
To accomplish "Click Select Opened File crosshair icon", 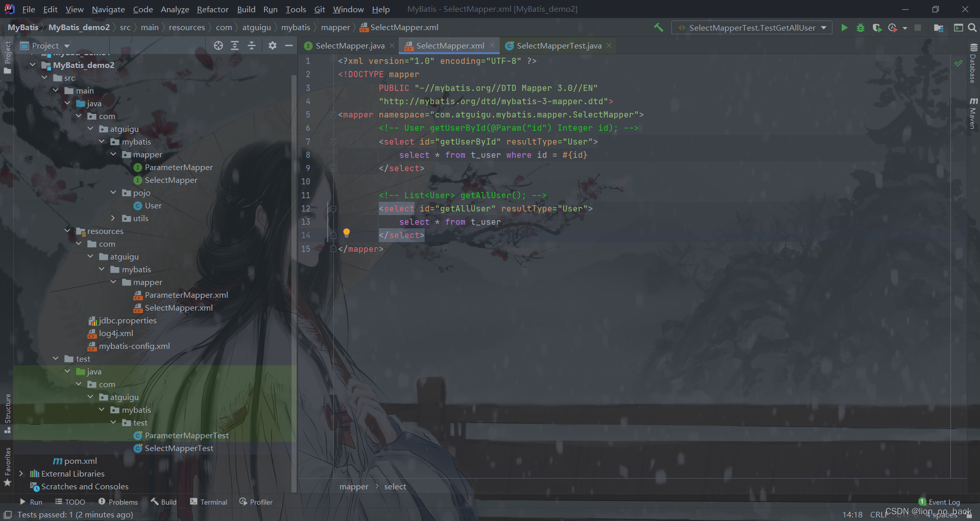I will coord(218,45).
